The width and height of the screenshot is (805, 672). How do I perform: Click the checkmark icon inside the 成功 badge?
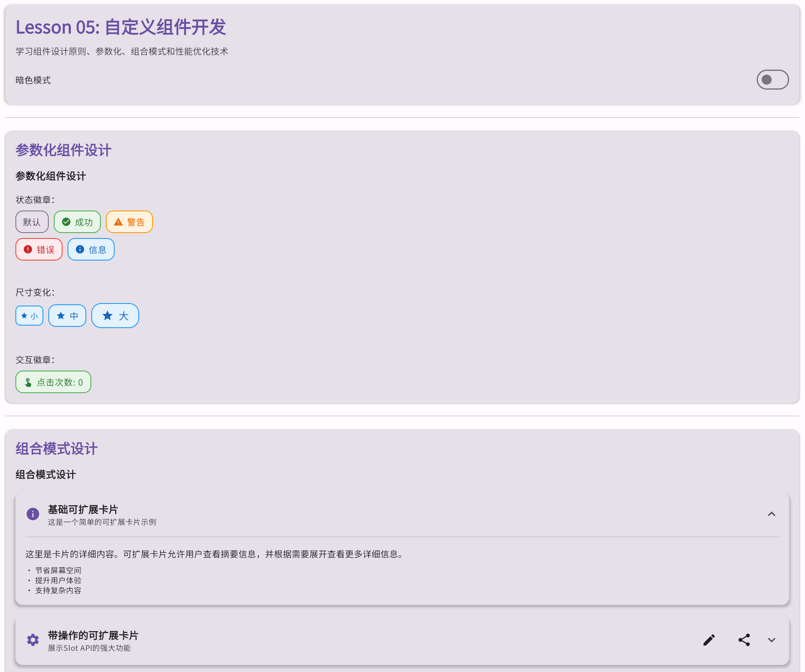67,221
